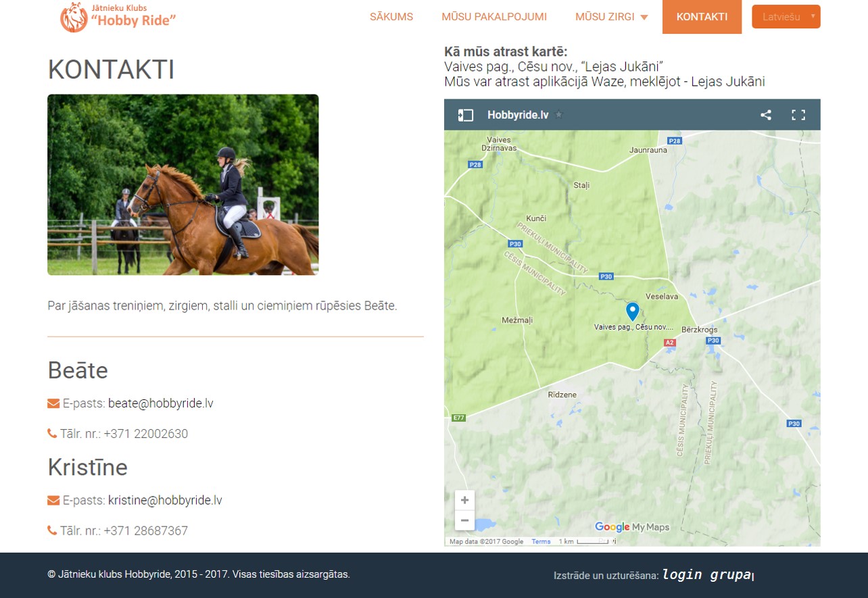The image size is (868, 598).
Task: View map in full screen
Action: tap(798, 115)
